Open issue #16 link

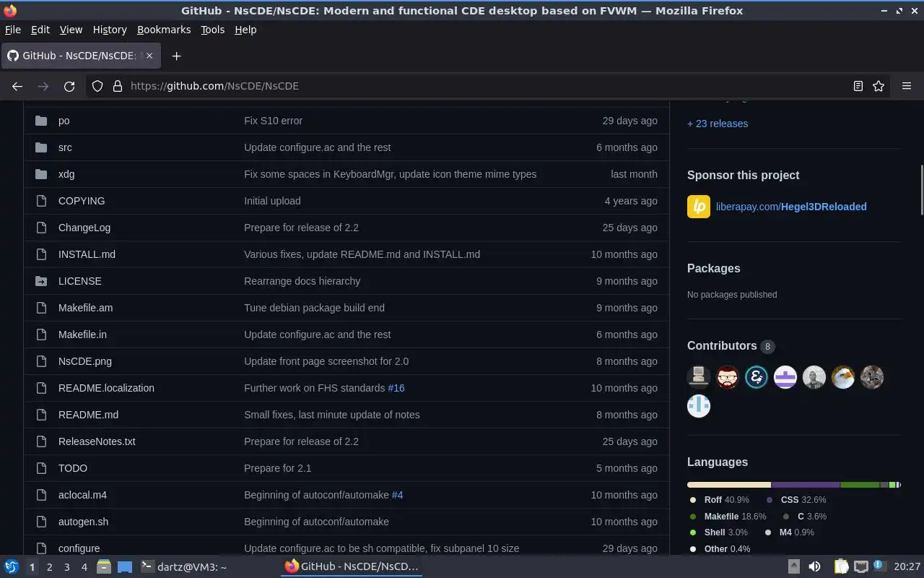click(x=396, y=388)
